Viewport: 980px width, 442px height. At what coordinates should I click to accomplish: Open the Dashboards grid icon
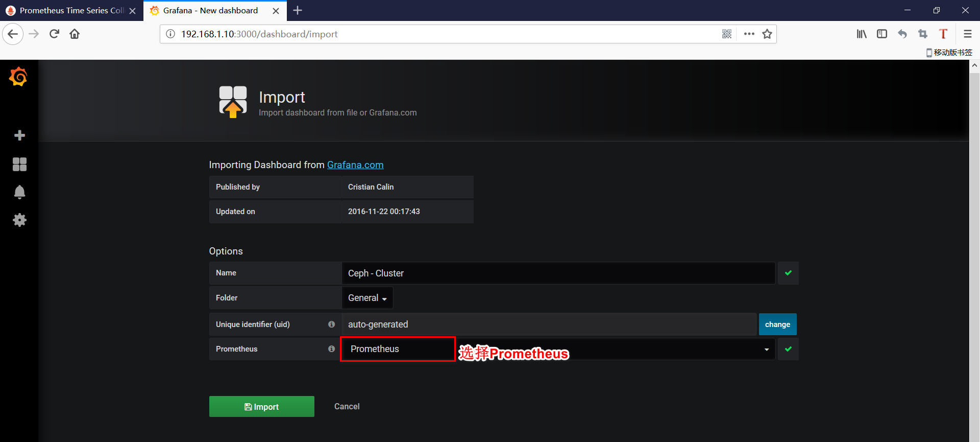[19, 164]
